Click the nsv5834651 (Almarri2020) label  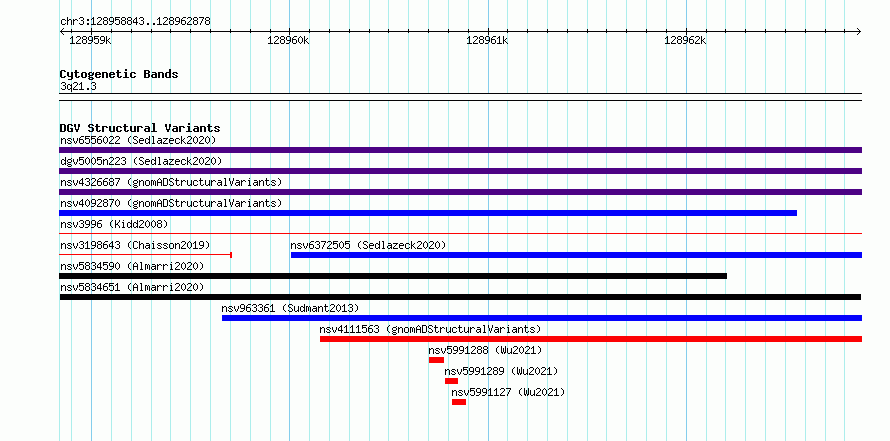(x=132, y=287)
